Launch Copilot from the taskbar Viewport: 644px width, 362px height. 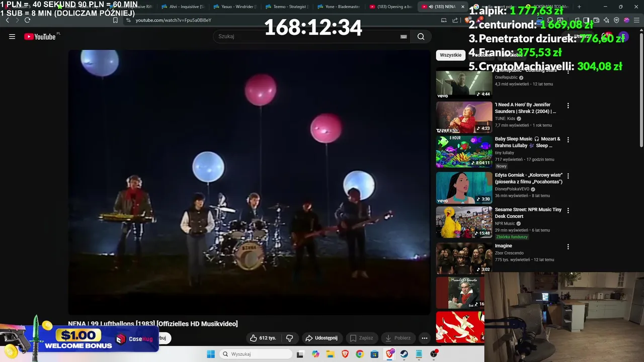(315, 354)
